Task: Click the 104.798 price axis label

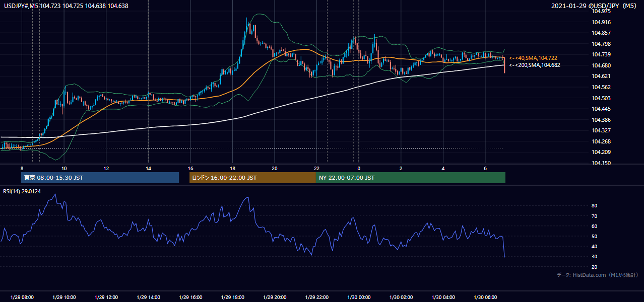Action: tap(601, 44)
